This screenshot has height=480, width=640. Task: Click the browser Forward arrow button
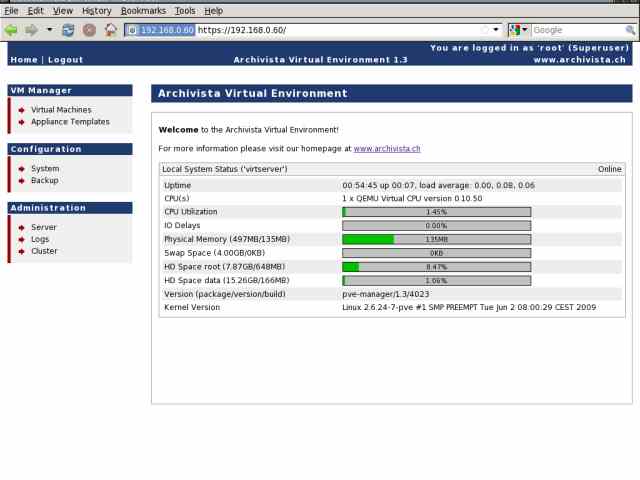[x=31, y=30]
